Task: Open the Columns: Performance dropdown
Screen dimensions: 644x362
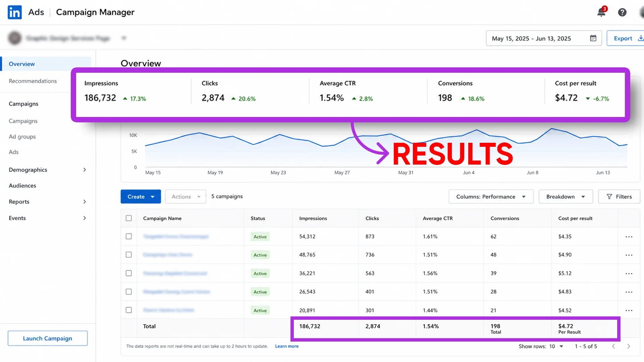Action: click(491, 197)
